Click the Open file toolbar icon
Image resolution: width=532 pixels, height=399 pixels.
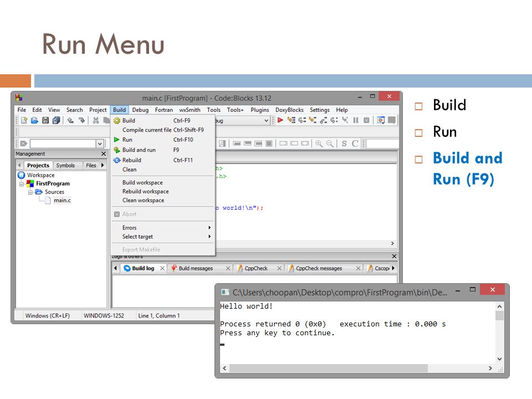(x=34, y=120)
